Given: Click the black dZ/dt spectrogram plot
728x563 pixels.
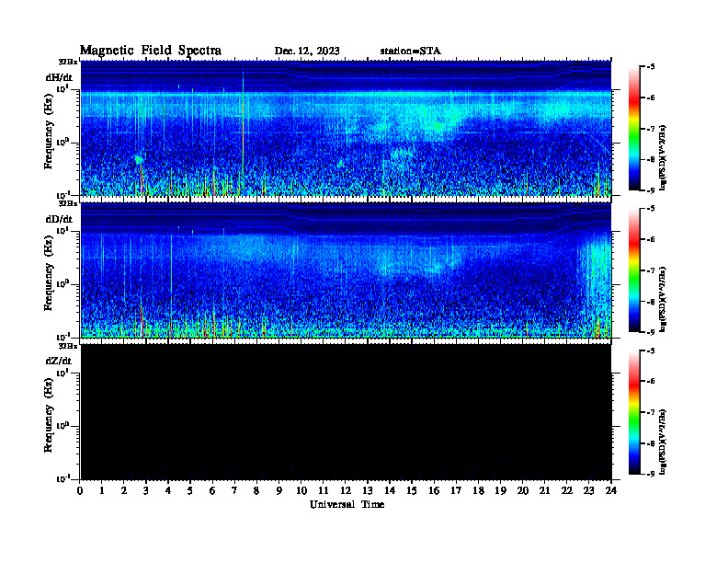Looking at the screenshot, I should pyautogui.click(x=346, y=412).
